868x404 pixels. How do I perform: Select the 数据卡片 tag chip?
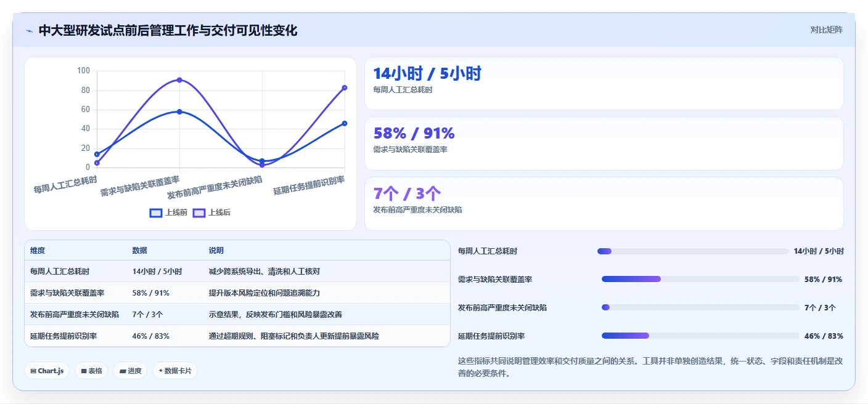click(175, 371)
